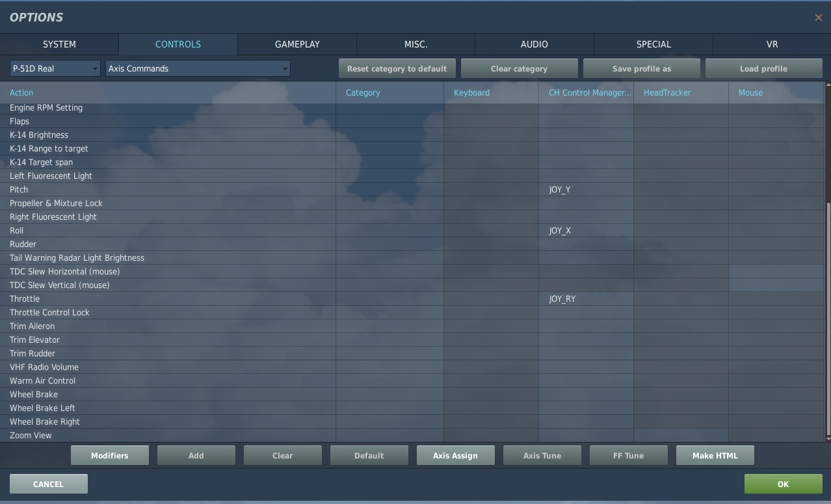Viewport: 831px width, 504px height.
Task: Click the Load profile button
Action: [x=763, y=68]
